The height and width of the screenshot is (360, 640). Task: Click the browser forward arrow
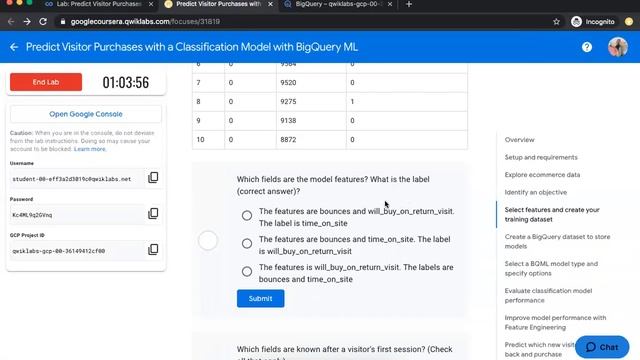[x=27, y=22]
